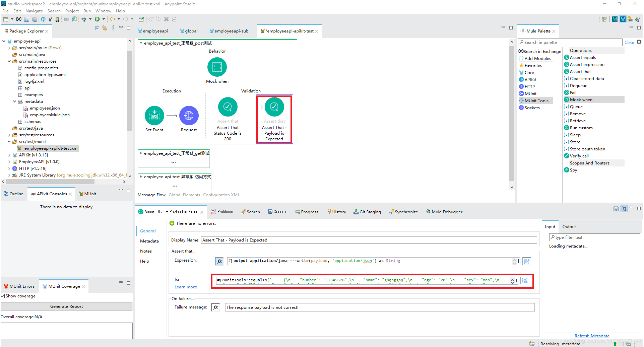Toggle the Pin Editor toolbar button
This screenshot has height=347, width=644.
[141, 19]
